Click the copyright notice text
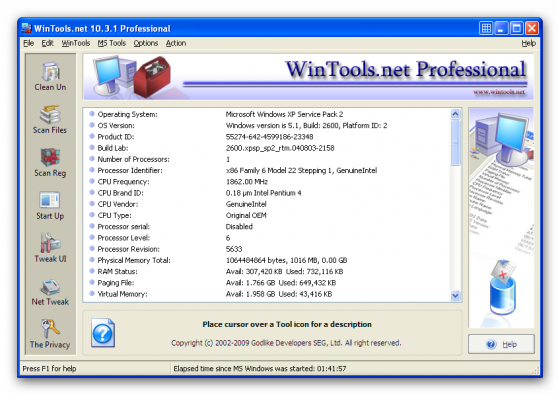 286,343
